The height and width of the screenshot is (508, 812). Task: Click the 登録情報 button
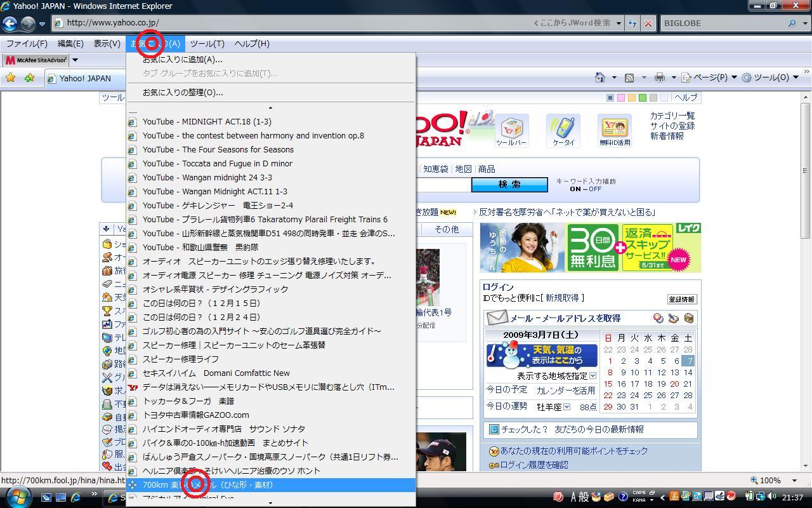coord(681,299)
